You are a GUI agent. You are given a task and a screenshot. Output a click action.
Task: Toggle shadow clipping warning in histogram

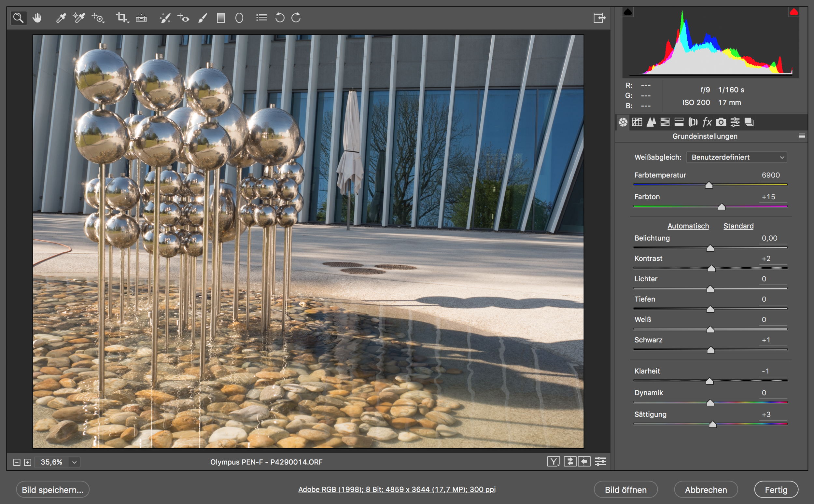click(628, 12)
